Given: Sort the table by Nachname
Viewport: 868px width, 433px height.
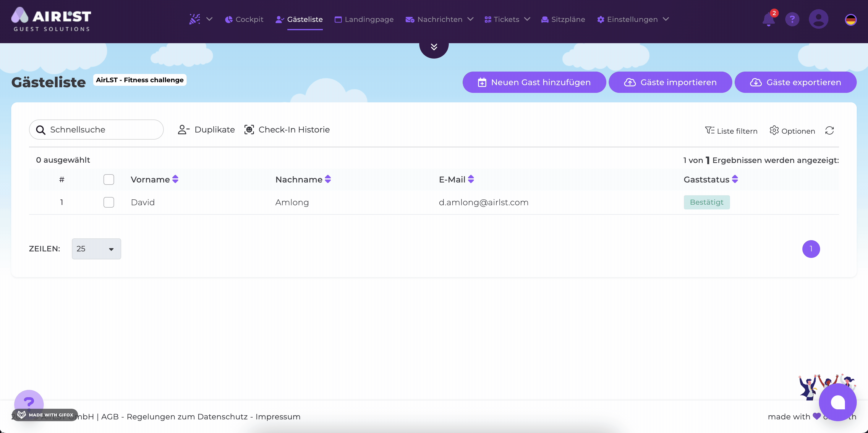Looking at the screenshot, I should click(x=328, y=179).
